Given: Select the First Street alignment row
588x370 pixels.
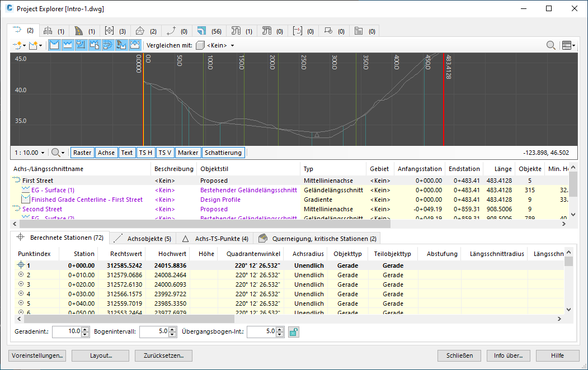Looking at the screenshot, I should (x=289, y=181).
